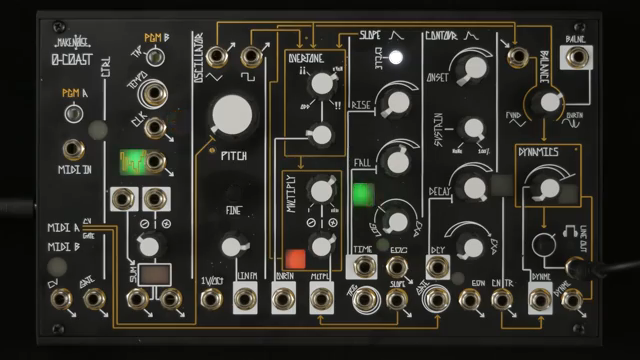Click the 1V/OCT input jack
640x360 pixels.
click(x=211, y=299)
